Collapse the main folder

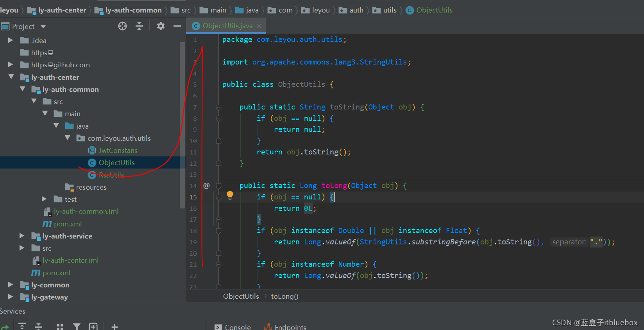click(45, 113)
